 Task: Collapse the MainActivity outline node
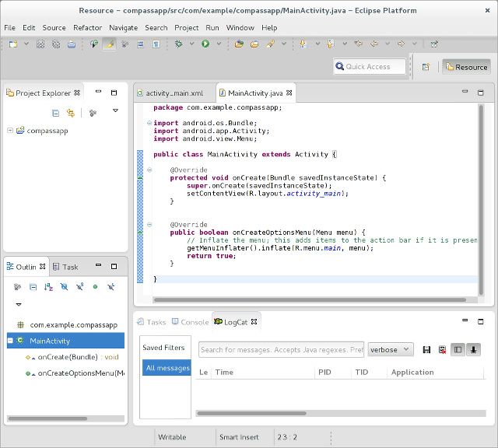(x=10, y=341)
